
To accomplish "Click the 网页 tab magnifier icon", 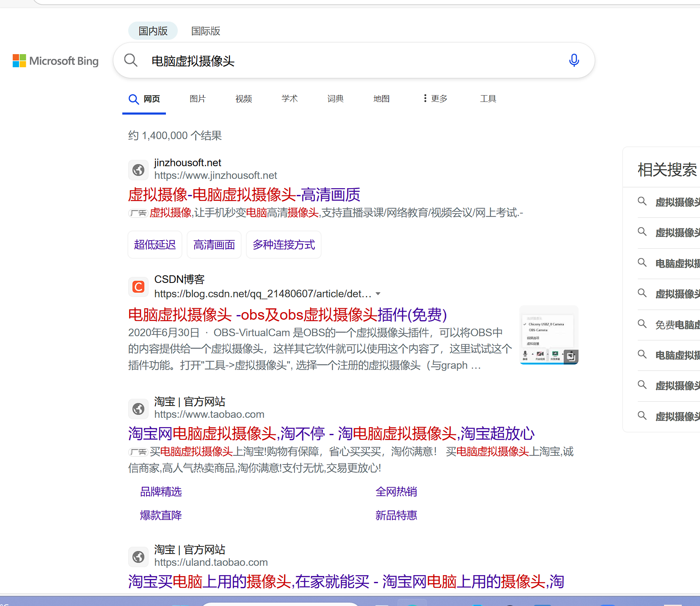I will click(x=134, y=99).
